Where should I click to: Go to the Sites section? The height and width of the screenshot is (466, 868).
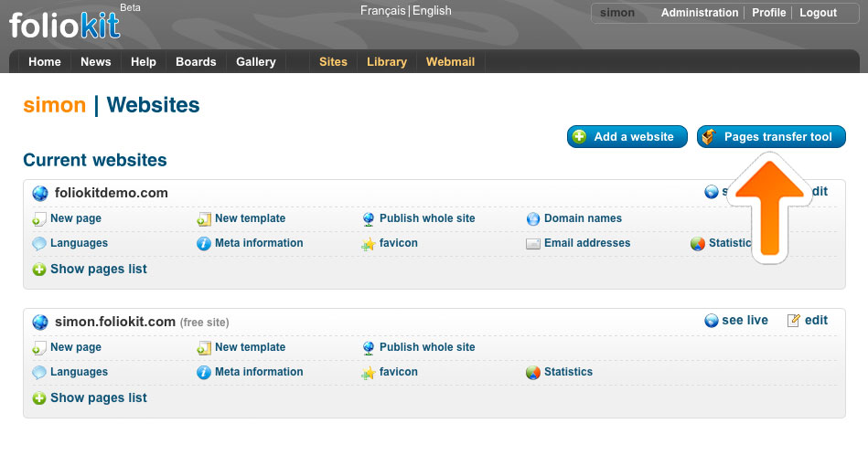tap(333, 62)
